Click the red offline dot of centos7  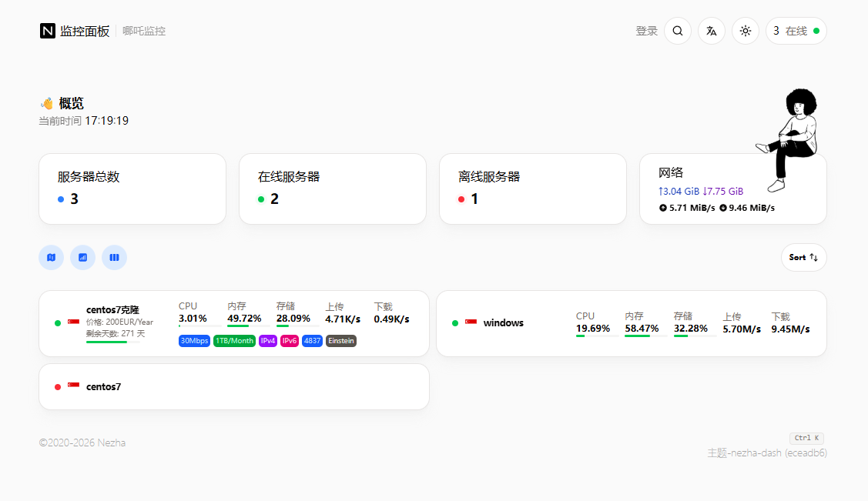pos(58,387)
